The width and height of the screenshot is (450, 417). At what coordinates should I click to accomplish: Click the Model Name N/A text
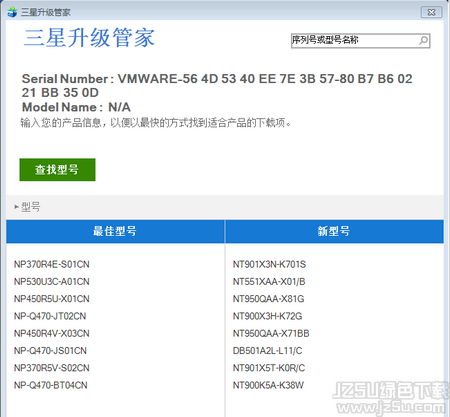[76, 107]
